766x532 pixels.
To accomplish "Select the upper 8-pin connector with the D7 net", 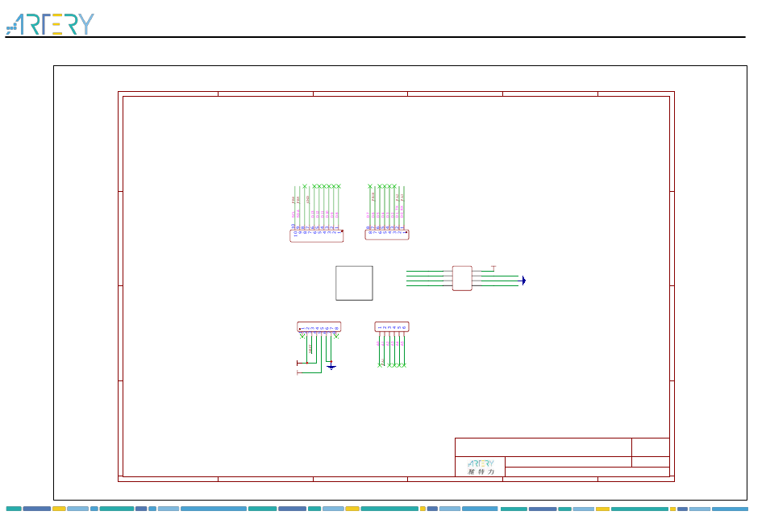I will 387,235.
